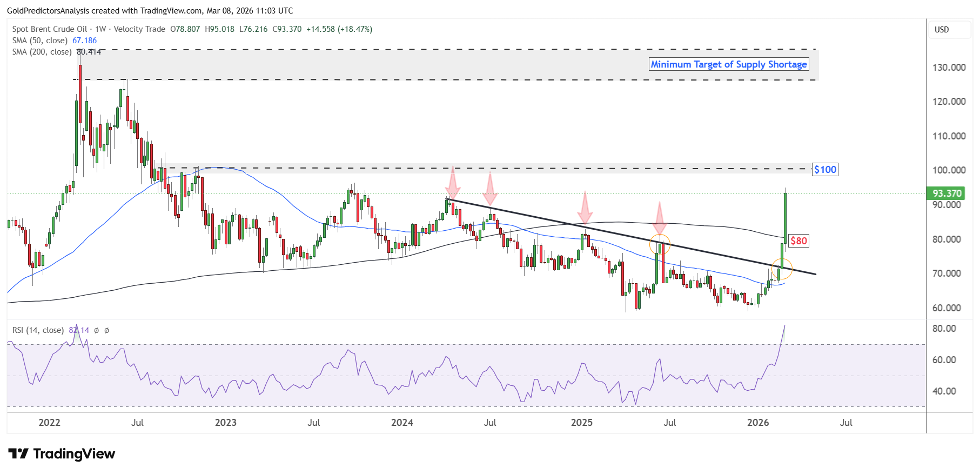Click the red $80 level label
The width and height of the screenshot is (980, 474).
pyautogui.click(x=798, y=241)
